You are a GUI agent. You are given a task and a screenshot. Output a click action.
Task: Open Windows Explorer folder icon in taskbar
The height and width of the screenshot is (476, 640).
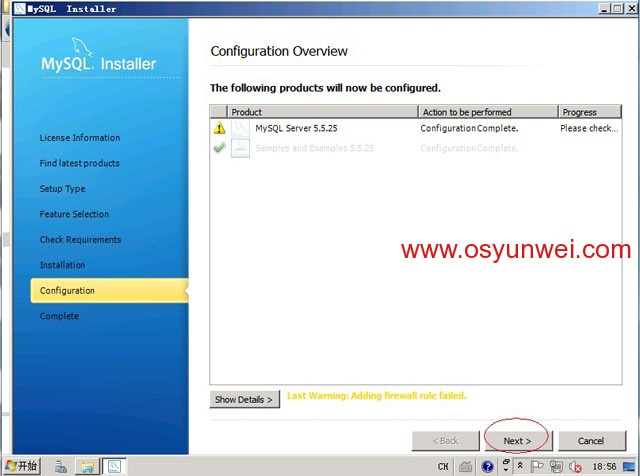[x=87, y=466]
